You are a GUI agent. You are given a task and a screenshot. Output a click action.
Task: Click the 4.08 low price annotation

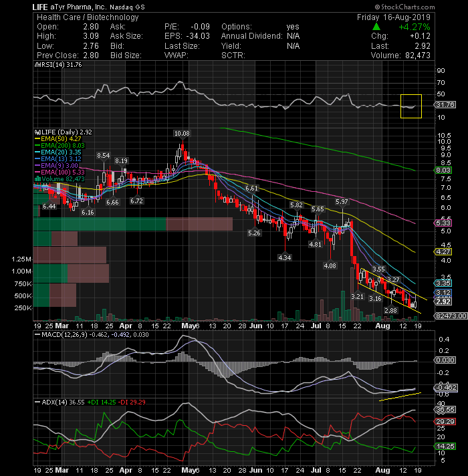330,265
